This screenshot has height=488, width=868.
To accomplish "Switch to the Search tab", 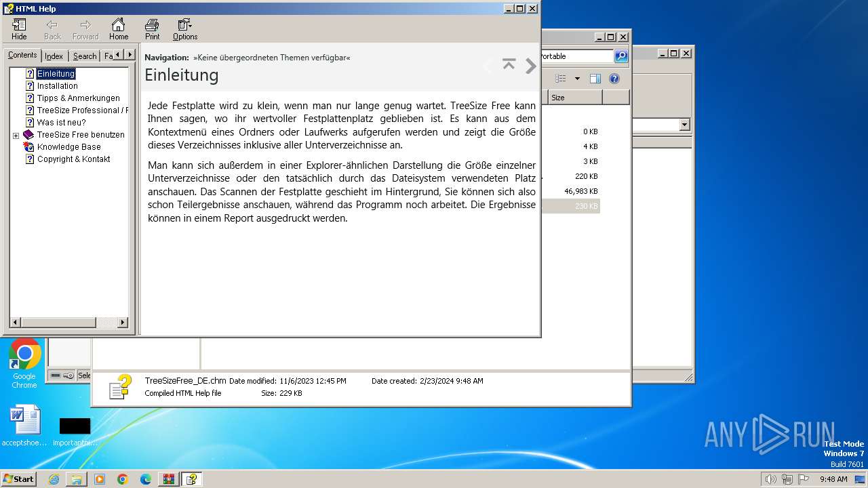I will point(85,56).
